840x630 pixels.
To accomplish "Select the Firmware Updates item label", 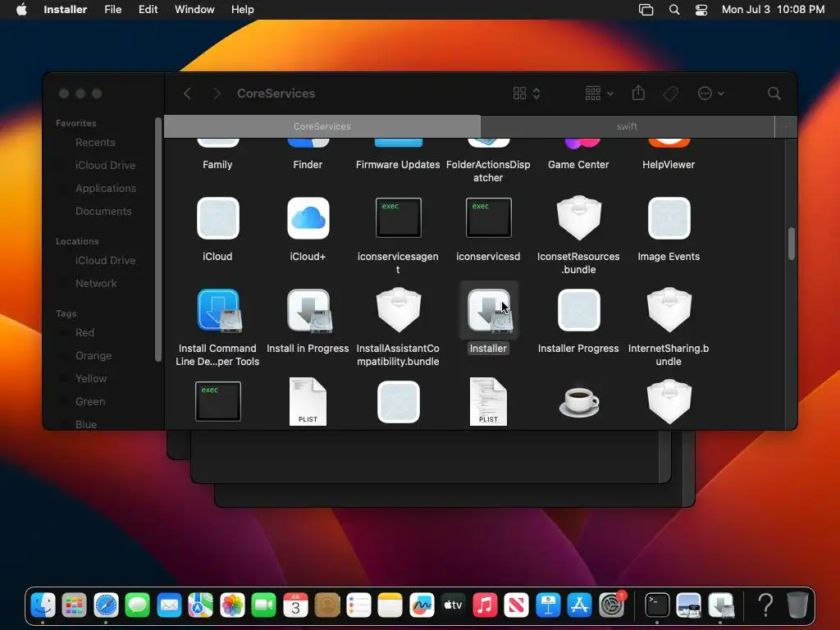I will click(x=398, y=165).
